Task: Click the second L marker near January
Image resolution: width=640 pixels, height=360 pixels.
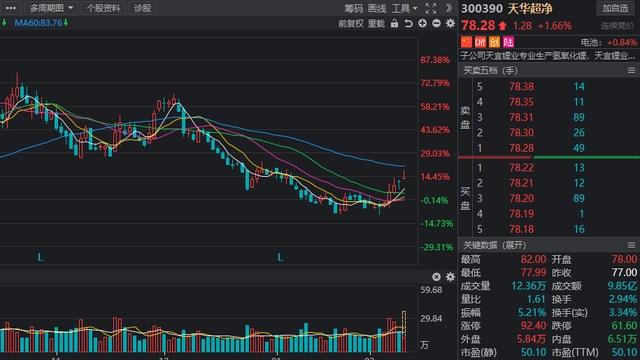Action: (x=280, y=257)
